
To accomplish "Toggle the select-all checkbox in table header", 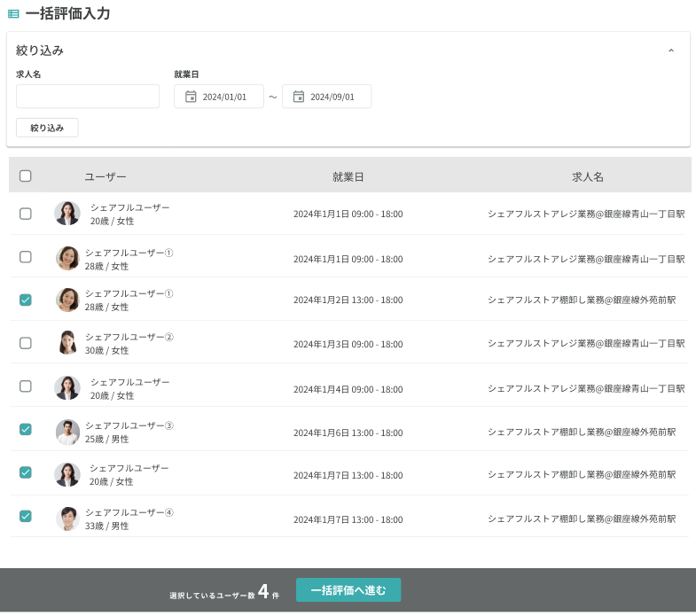I will [x=26, y=176].
